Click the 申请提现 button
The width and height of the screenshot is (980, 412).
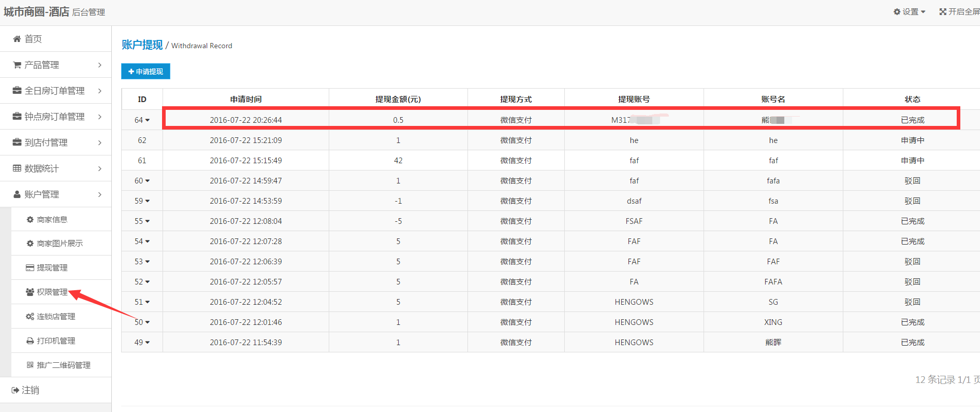click(x=145, y=72)
